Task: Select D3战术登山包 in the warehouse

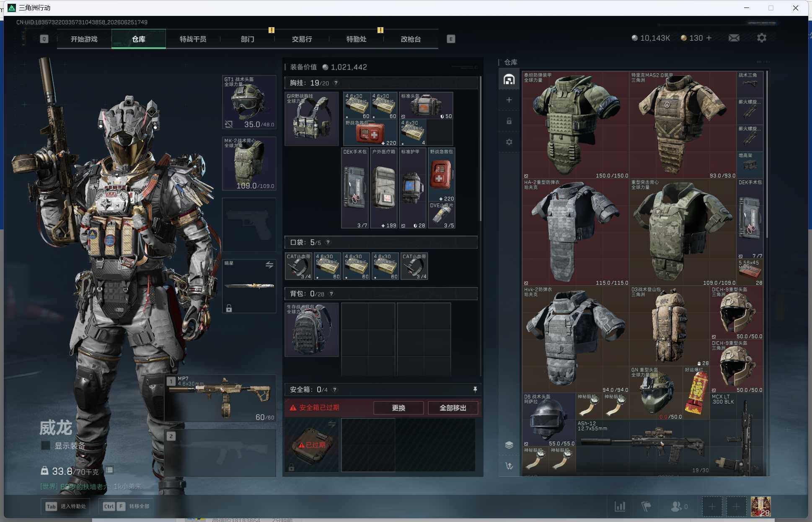Action: 670,326
